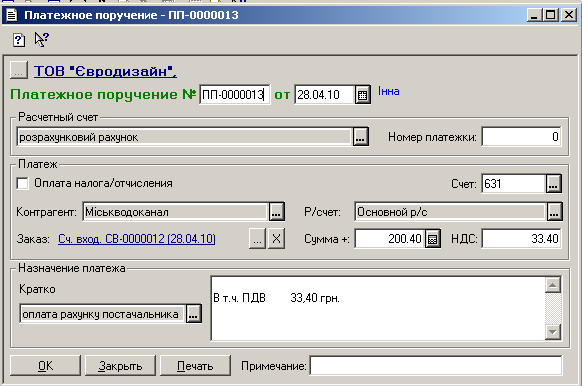Pick an order with the Заказ ellipsis button

tap(257, 239)
